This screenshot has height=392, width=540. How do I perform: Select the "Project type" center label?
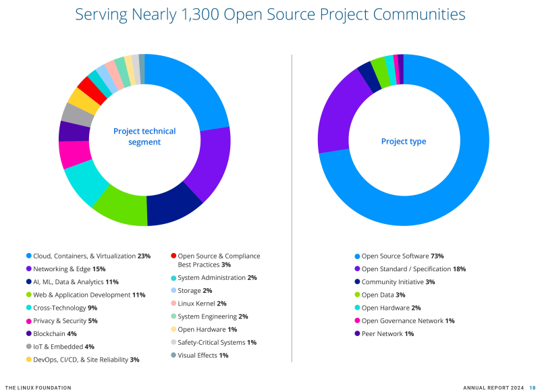tap(404, 142)
